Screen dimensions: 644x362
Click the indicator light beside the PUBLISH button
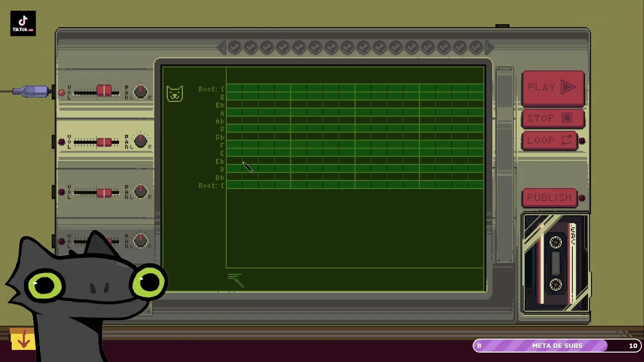coord(582,198)
